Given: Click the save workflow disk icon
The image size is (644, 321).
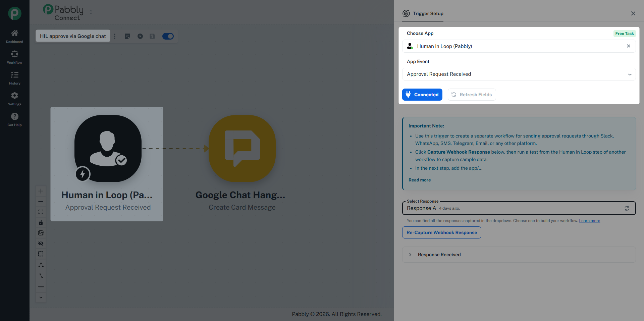Looking at the screenshot, I should [152, 36].
